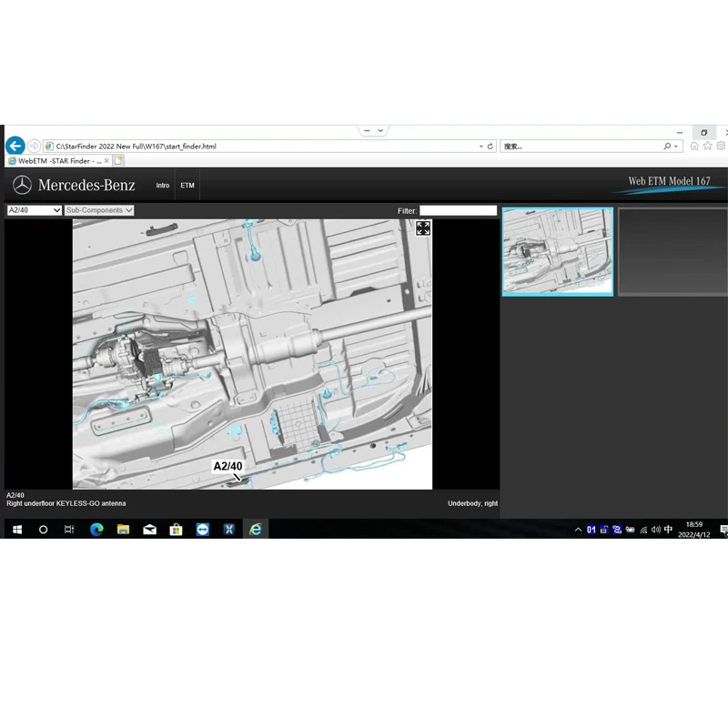Image resolution: width=728 pixels, height=728 pixels.
Task: Open the Xentry X icon on taskbar
Action: [x=229, y=530]
